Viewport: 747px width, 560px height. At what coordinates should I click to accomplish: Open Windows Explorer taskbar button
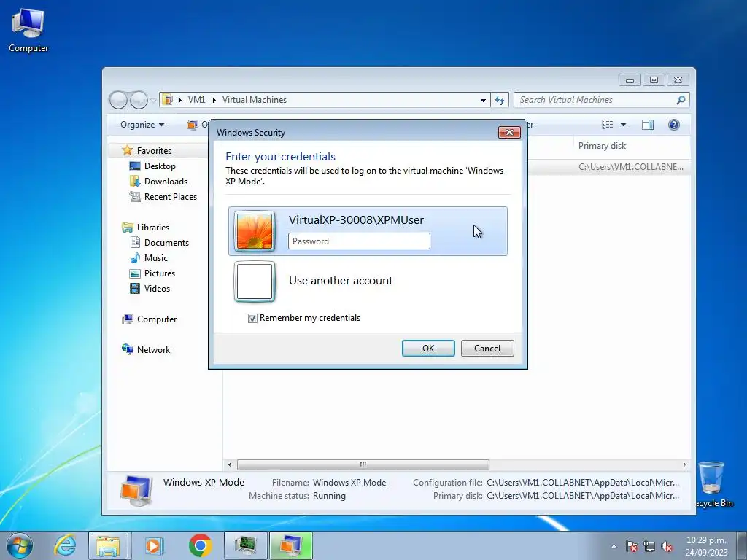click(108, 545)
